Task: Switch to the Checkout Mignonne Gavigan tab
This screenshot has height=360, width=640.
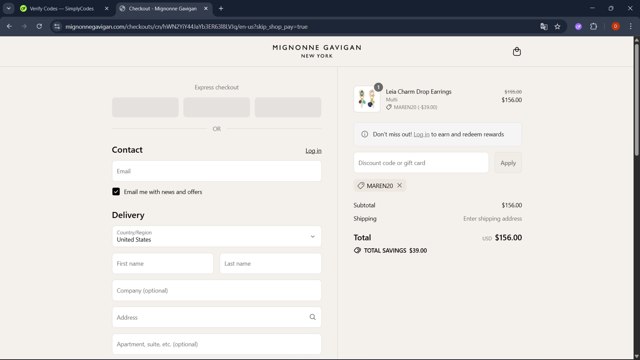Action: pyautogui.click(x=163, y=8)
